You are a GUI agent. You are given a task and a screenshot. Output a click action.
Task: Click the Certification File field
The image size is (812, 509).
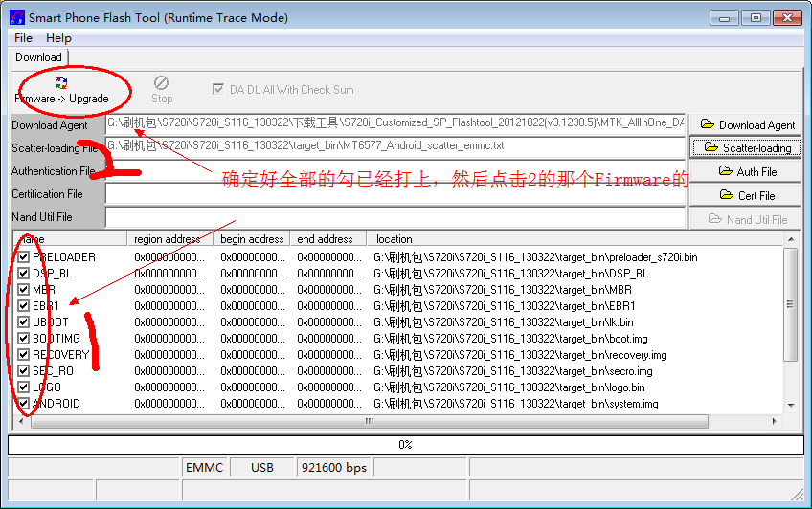click(x=395, y=194)
